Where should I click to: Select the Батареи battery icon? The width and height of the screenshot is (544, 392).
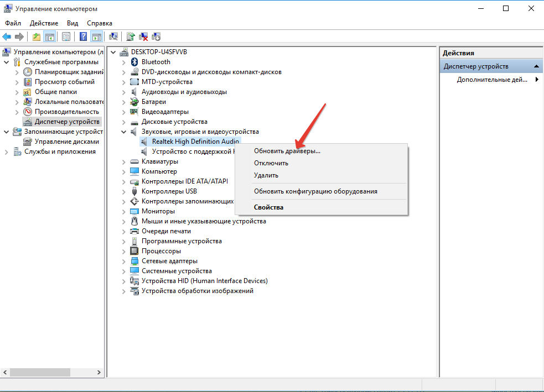[x=134, y=102]
